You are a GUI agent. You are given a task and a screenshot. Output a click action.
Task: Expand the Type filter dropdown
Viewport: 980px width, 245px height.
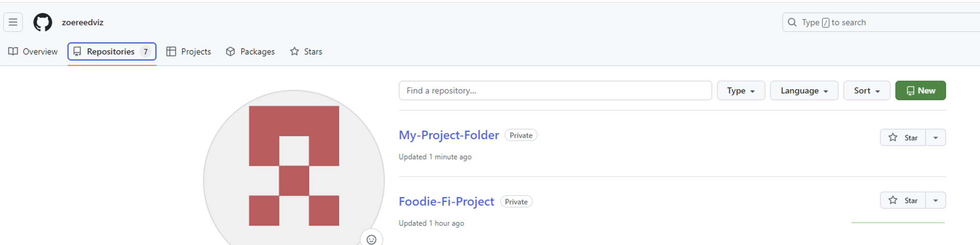pyautogui.click(x=740, y=91)
